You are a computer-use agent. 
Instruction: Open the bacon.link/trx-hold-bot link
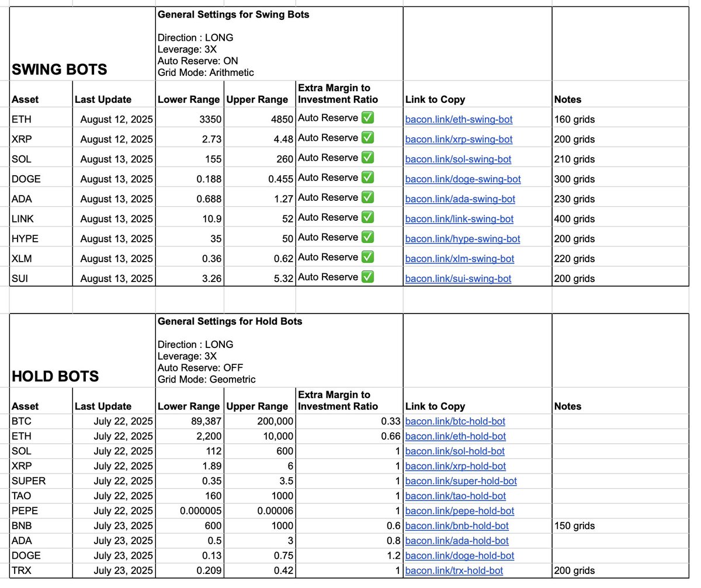click(454, 571)
